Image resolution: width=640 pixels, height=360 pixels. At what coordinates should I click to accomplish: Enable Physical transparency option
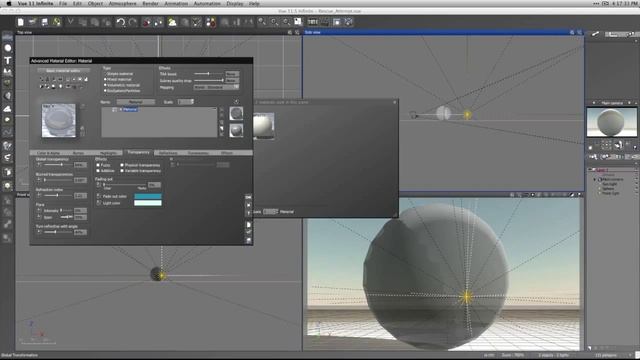click(x=122, y=165)
